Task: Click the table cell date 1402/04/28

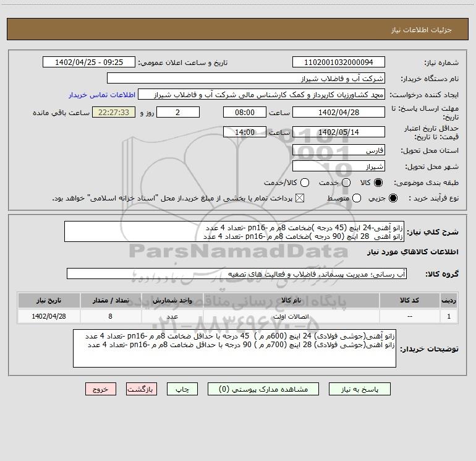Action: tap(49, 316)
